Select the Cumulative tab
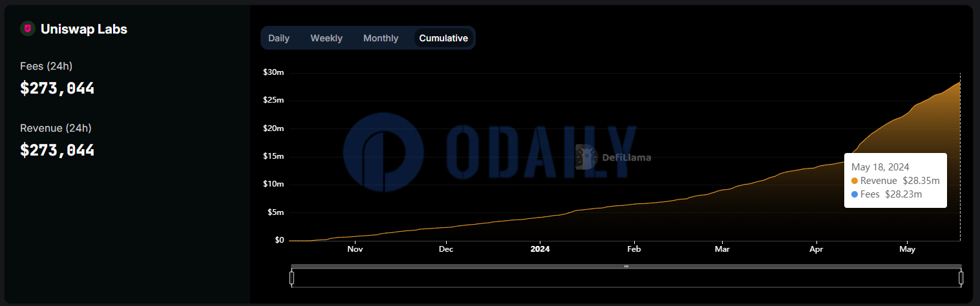 pos(443,38)
